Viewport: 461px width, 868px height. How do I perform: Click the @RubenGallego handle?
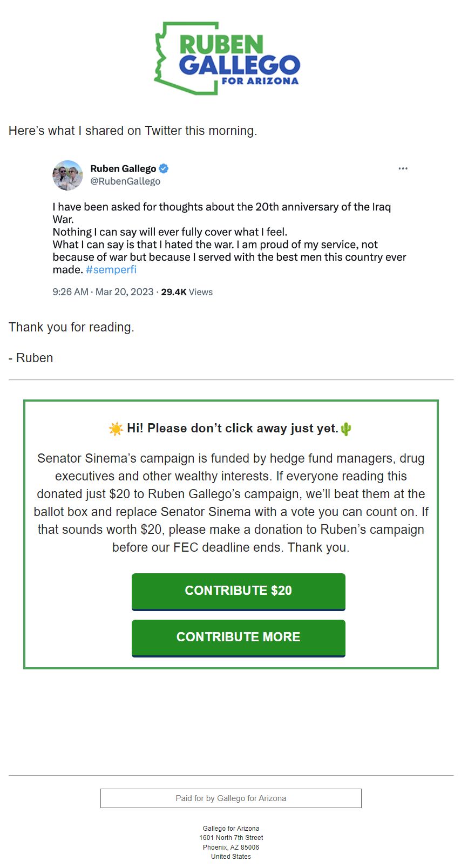[125, 181]
